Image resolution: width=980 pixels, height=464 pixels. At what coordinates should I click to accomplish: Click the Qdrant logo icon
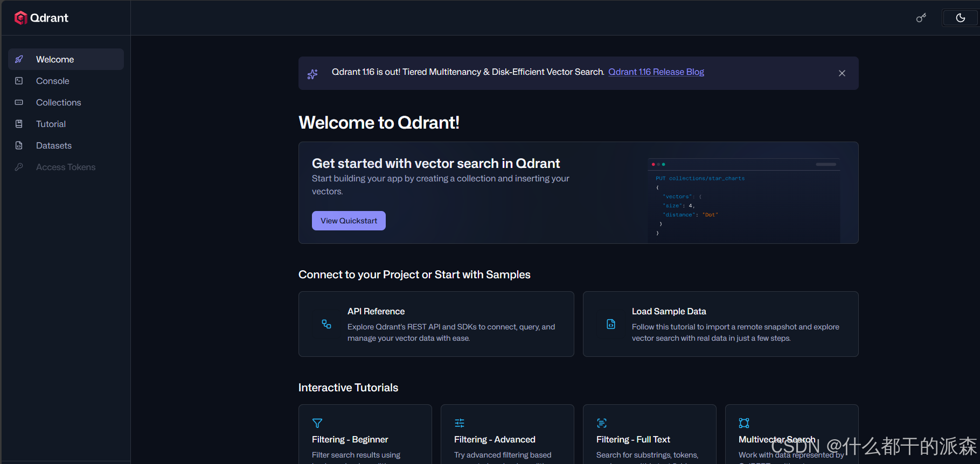tap(20, 18)
